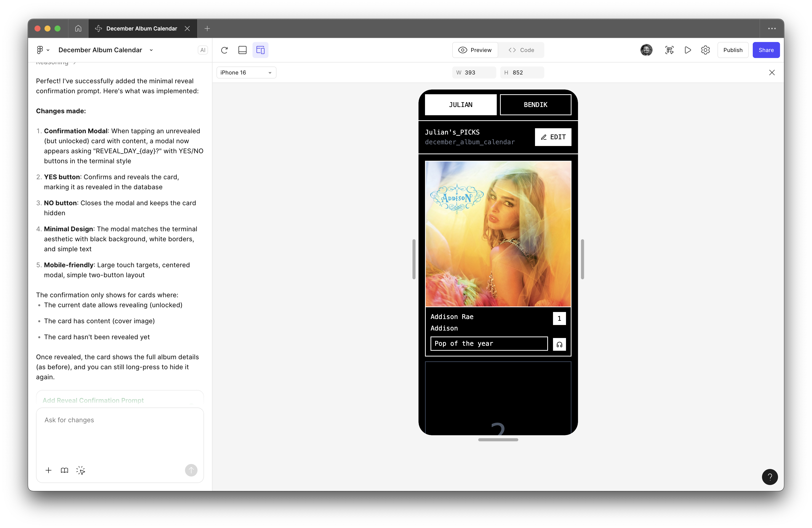Close the December Album Calendar tab
The height and width of the screenshot is (528, 812).
pyautogui.click(x=187, y=28)
